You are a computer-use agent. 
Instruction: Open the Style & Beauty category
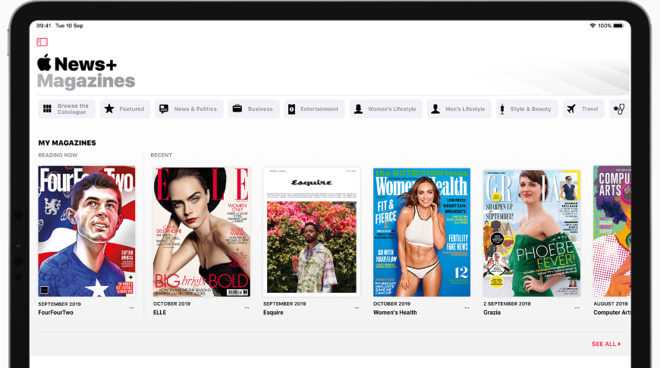tap(527, 109)
